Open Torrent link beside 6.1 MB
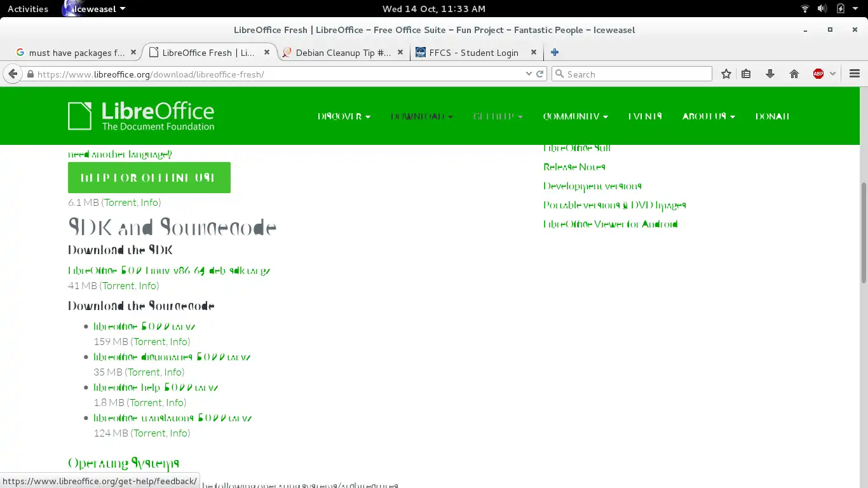 (x=120, y=203)
